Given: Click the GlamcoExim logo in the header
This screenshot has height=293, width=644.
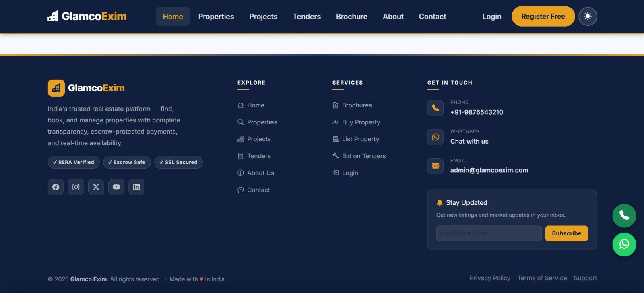Looking at the screenshot, I should click(87, 17).
